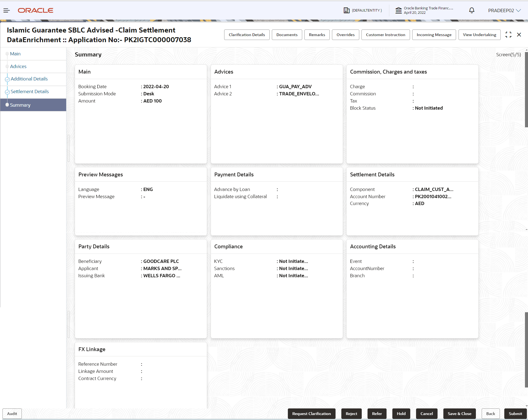This screenshot has height=420, width=528.
Task: Click the Audit button
Action: point(12,414)
